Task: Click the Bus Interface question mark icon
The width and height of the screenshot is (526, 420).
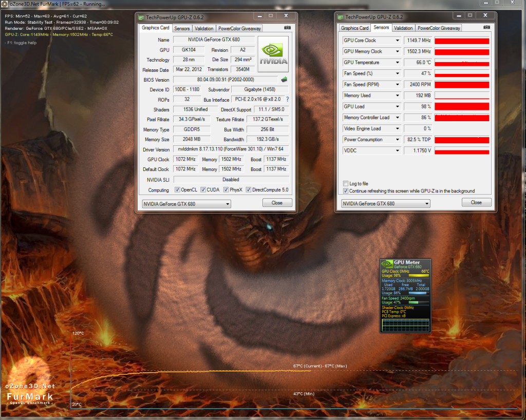Action: [288, 99]
